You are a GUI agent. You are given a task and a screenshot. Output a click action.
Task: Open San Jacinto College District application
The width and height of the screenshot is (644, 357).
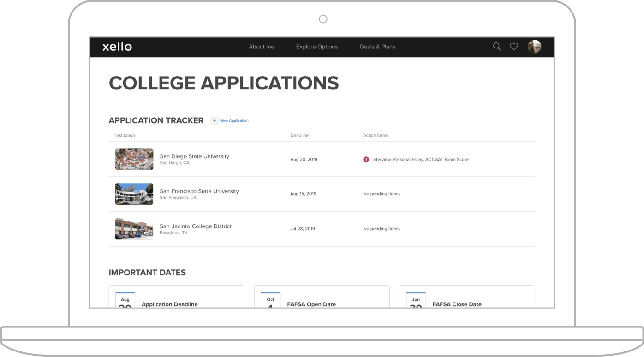(196, 226)
